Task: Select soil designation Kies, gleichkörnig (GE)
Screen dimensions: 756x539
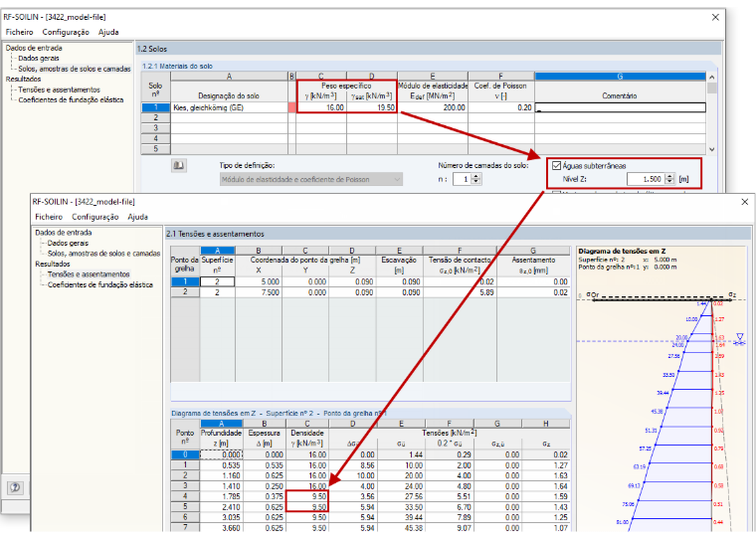Action: (229, 107)
